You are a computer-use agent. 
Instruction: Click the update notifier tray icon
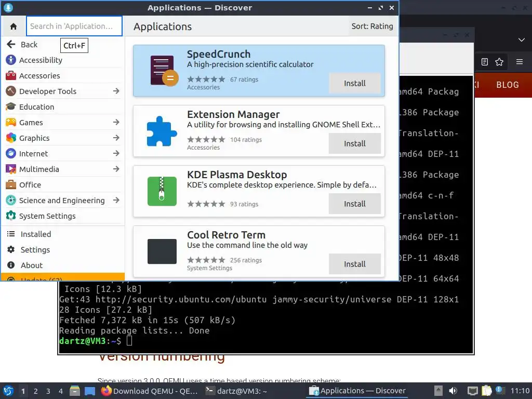499,390
